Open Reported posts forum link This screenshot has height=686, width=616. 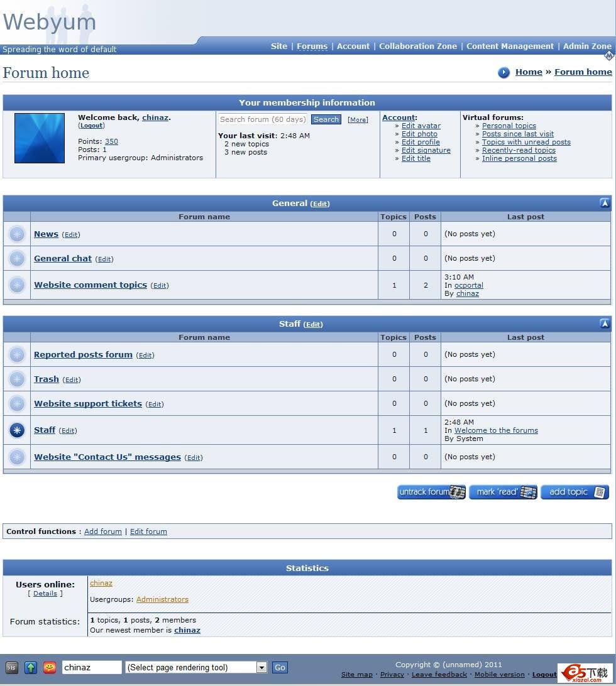(x=83, y=355)
